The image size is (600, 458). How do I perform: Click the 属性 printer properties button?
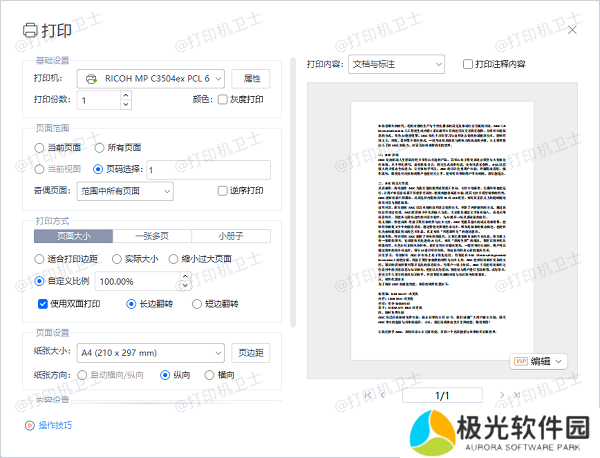tap(251, 79)
